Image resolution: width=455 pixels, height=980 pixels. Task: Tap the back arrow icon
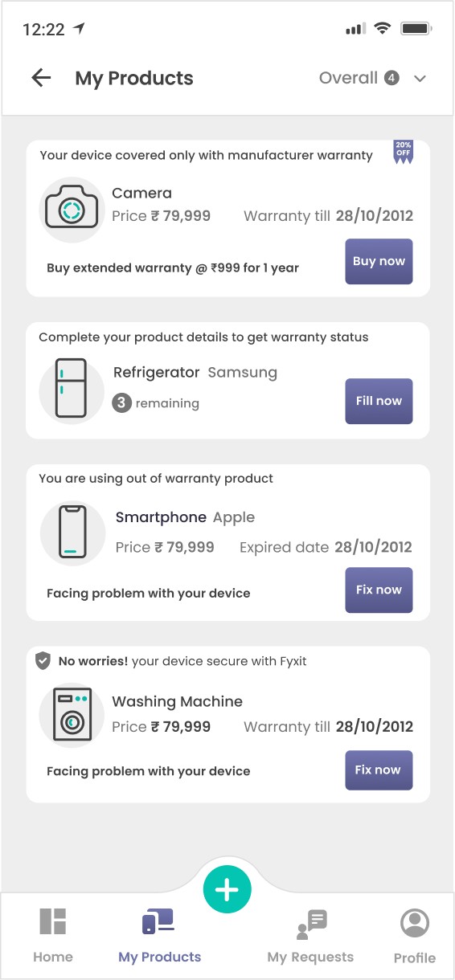coord(41,78)
